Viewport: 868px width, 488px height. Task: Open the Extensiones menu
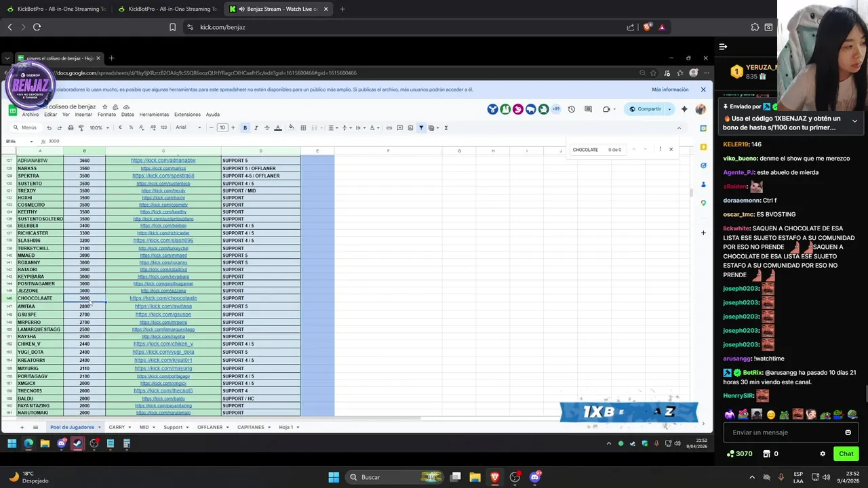[x=187, y=115]
